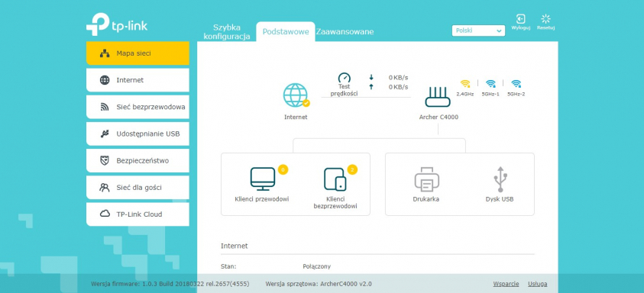
Task: Click the Resetuj reboot icon
Action: (546, 19)
